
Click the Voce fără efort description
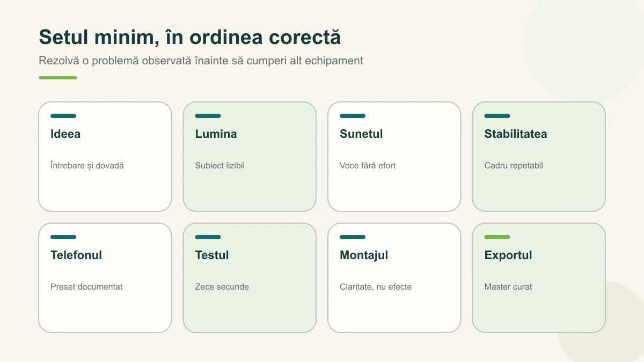[x=368, y=166]
